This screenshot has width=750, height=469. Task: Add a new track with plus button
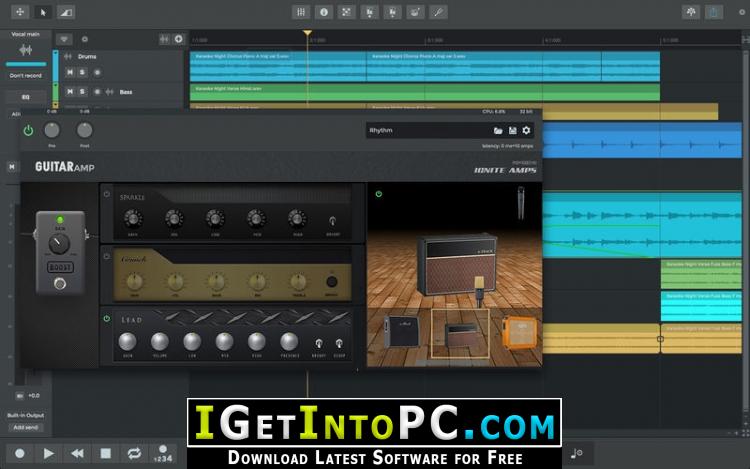point(178,39)
